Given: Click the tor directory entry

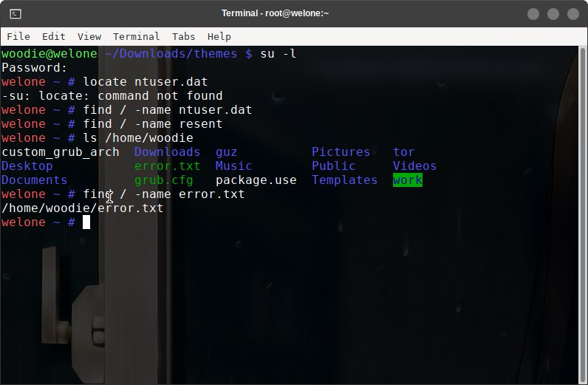Looking at the screenshot, I should 403,152.
